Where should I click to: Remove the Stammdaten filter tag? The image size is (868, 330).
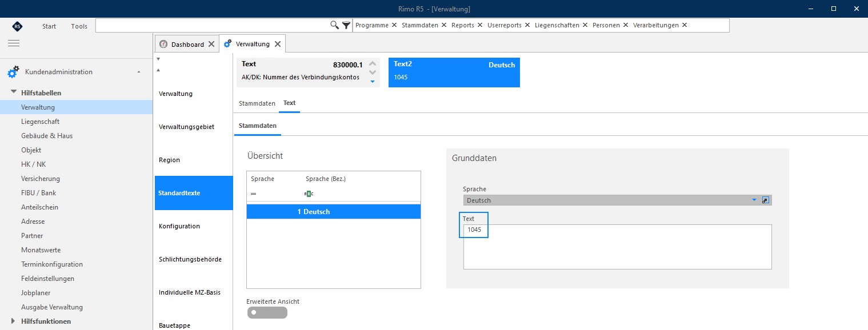(x=444, y=25)
